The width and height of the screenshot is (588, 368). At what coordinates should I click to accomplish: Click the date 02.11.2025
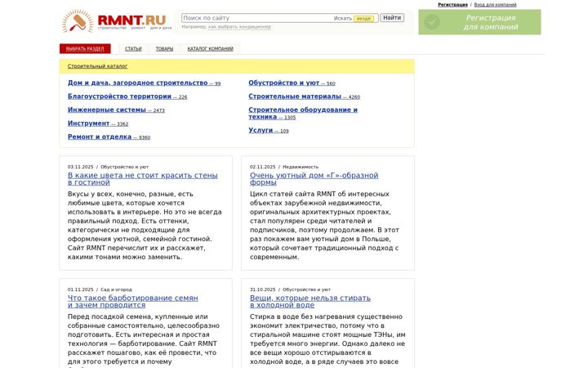pyautogui.click(x=262, y=167)
